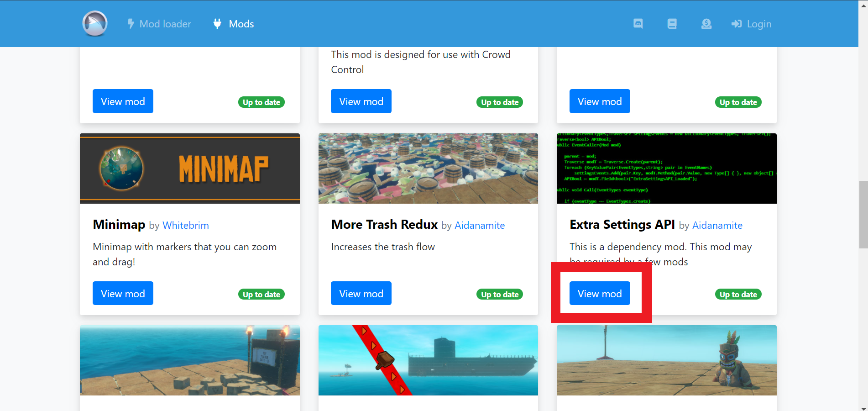The height and width of the screenshot is (411, 868).
Task: Click the donate dollar icon
Action: [706, 24]
